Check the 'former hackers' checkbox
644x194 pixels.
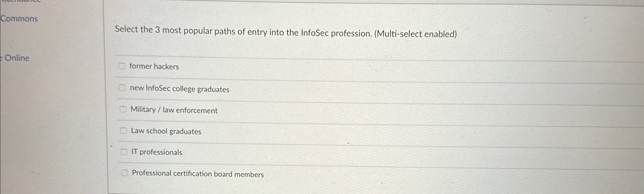pos(123,66)
